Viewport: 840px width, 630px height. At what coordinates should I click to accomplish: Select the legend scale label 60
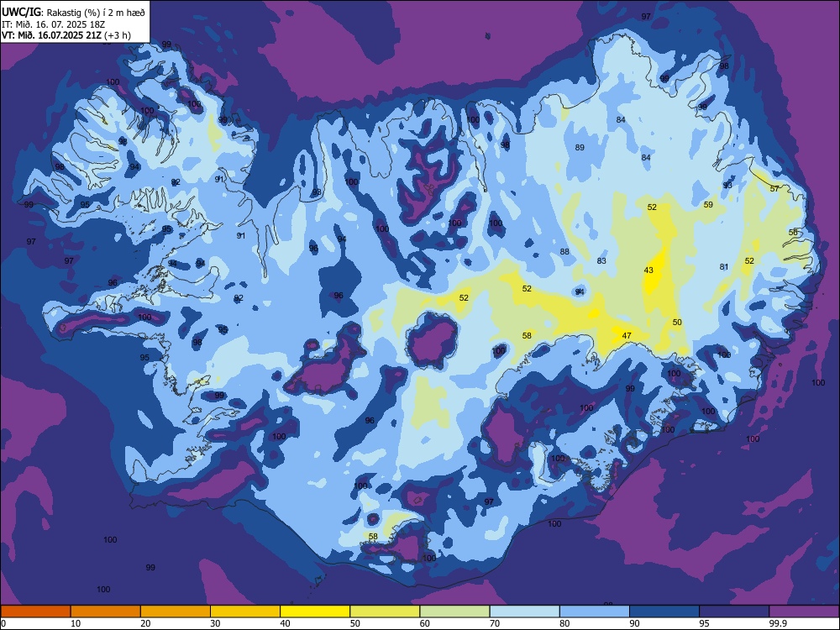click(425, 623)
